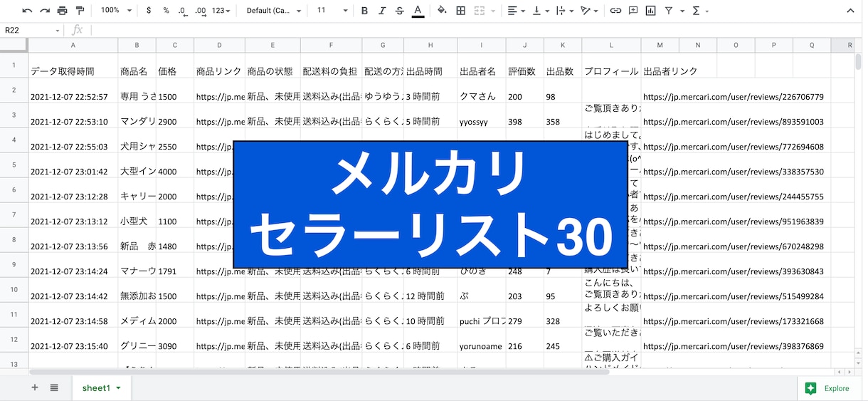
Task: Hide the menus with the collapse chevron
Action: 851,11
